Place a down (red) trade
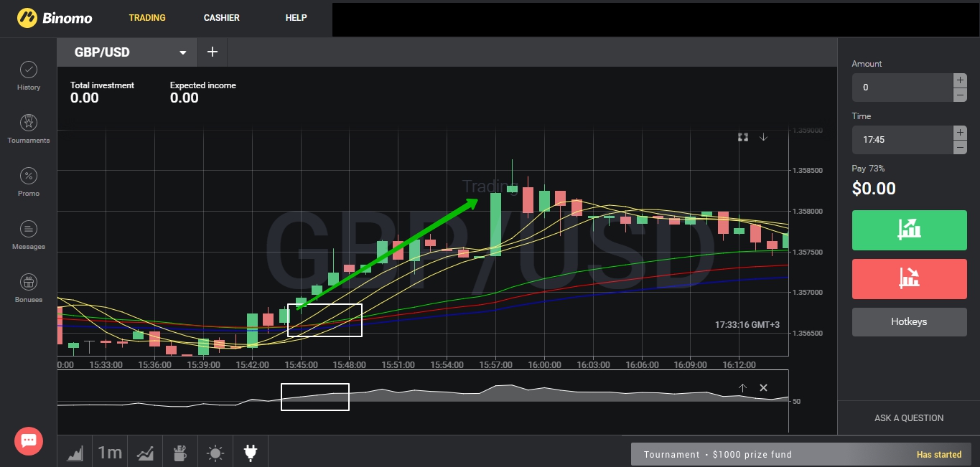 tap(910, 279)
